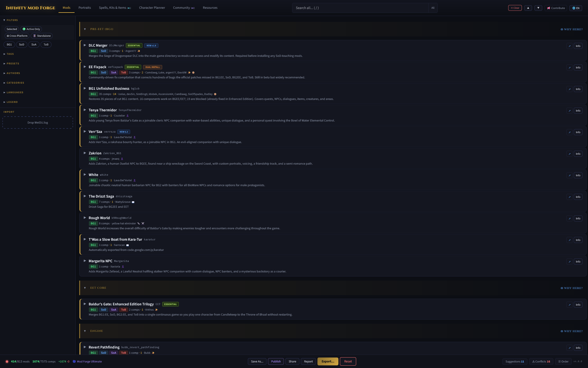Viewport: 588px width, 368px height.
Task: Open external link icon for BG1 Unfinished Business
Action: [x=569, y=89]
